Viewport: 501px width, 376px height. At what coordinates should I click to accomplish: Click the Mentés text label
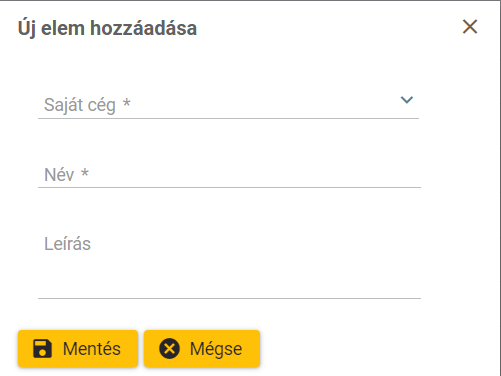(x=92, y=349)
